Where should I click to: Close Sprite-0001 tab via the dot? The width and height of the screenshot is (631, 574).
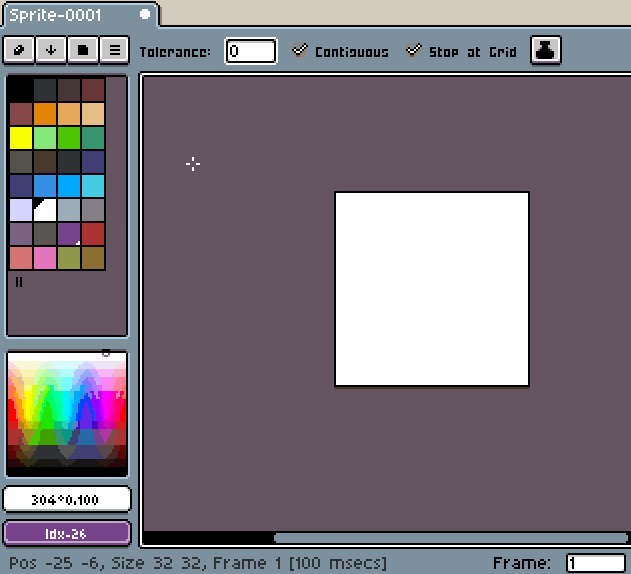tap(145, 14)
